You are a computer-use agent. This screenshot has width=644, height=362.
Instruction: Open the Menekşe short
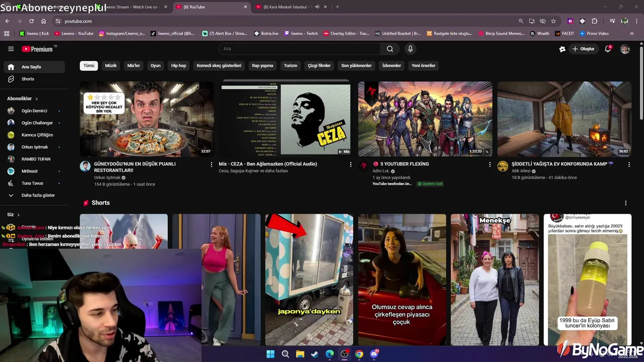[495, 280]
